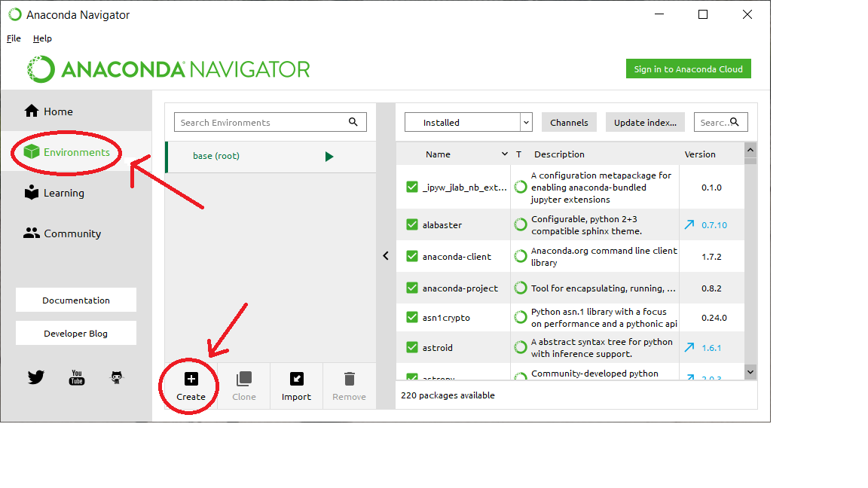
Task: Select the base (root) environment
Action: [270, 157]
